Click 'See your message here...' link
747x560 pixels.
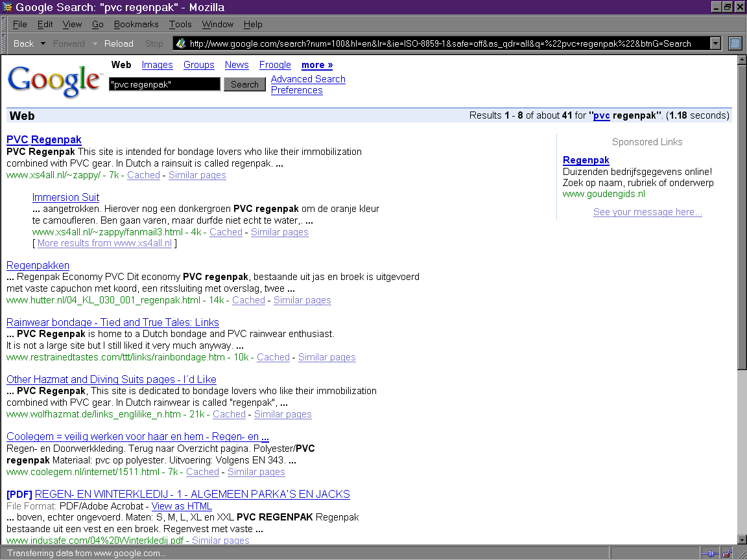[x=647, y=212]
